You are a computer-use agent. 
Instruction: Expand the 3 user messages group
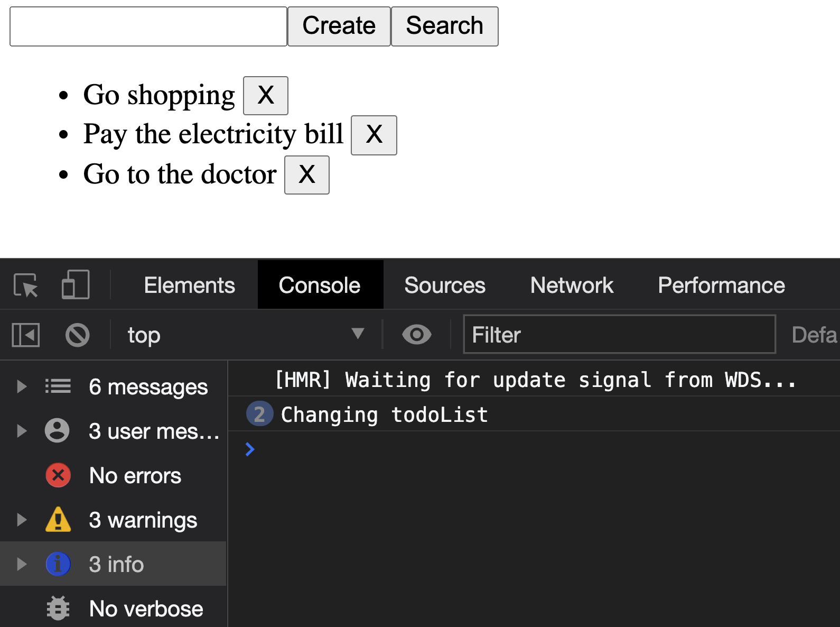pyautogui.click(x=22, y=431)
